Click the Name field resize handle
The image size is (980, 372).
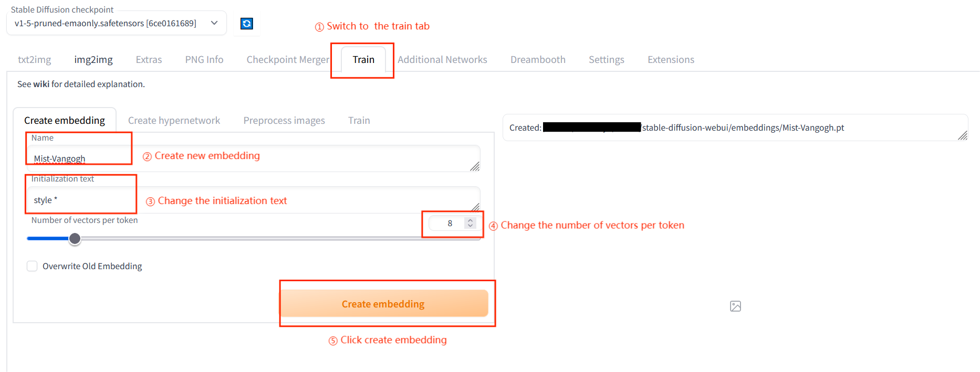475,166
